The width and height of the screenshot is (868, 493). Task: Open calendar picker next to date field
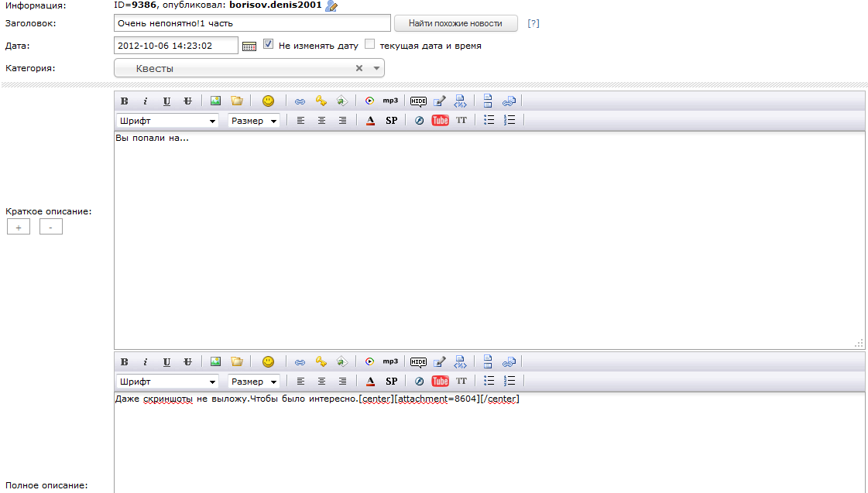coord(249,46)
